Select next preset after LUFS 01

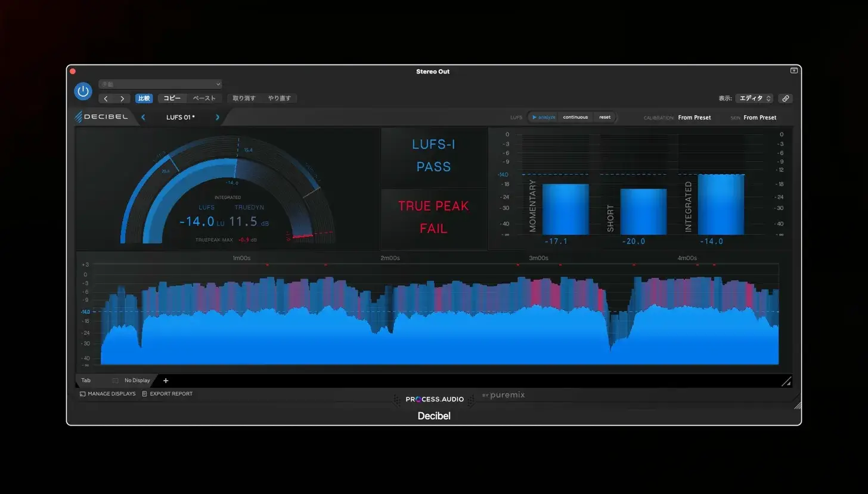[x=218, y=118]
